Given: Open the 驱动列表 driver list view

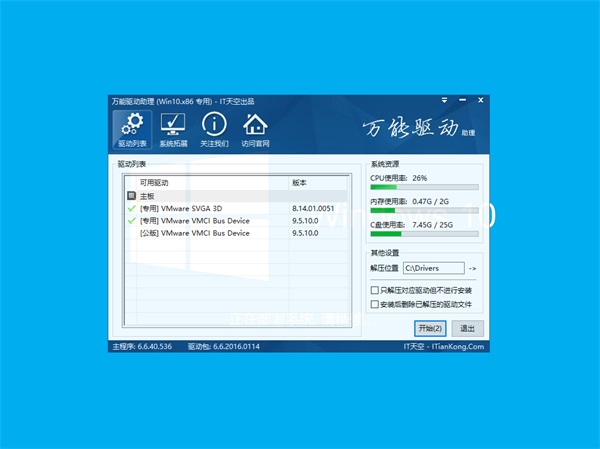Looking at the screenshot, I should pyautogui.click(x=131, y=130).
